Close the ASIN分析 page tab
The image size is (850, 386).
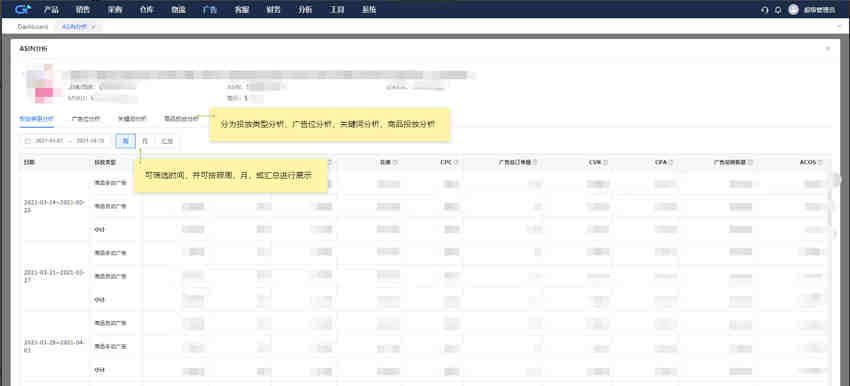tap(94, 27)
